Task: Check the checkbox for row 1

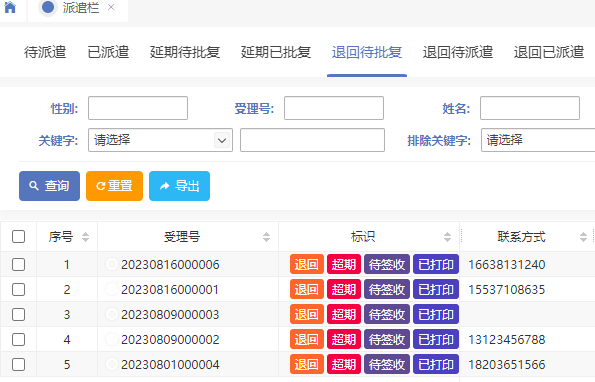Action: [19, 264]
